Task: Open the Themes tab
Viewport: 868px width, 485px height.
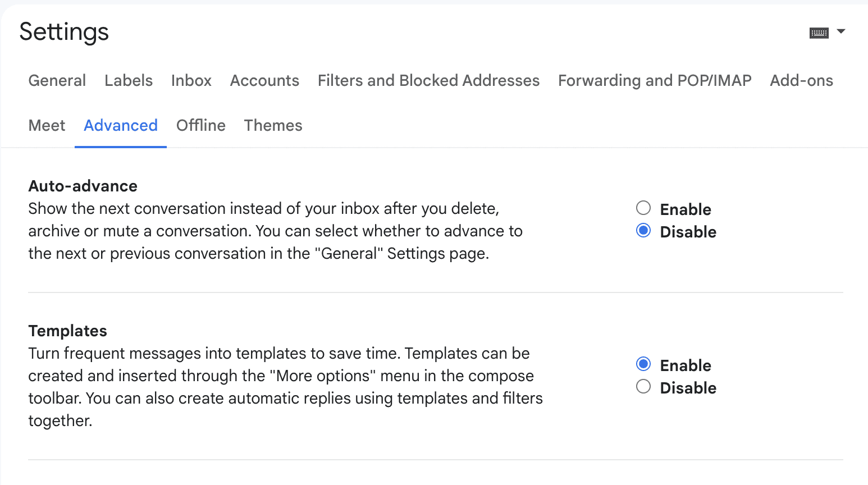Action: pyautogui.click(x=273, y=126)
